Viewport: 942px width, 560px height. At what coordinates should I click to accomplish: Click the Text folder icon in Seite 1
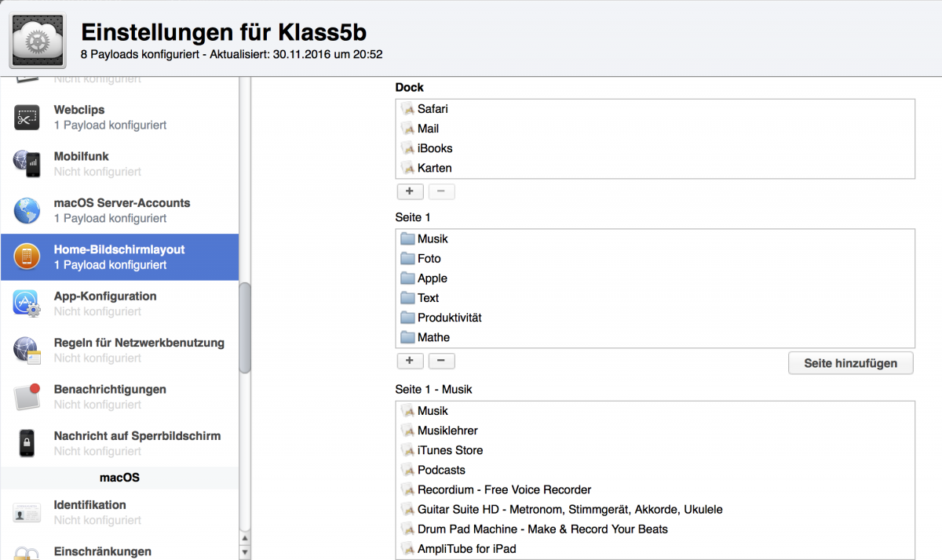pos(407,297)
